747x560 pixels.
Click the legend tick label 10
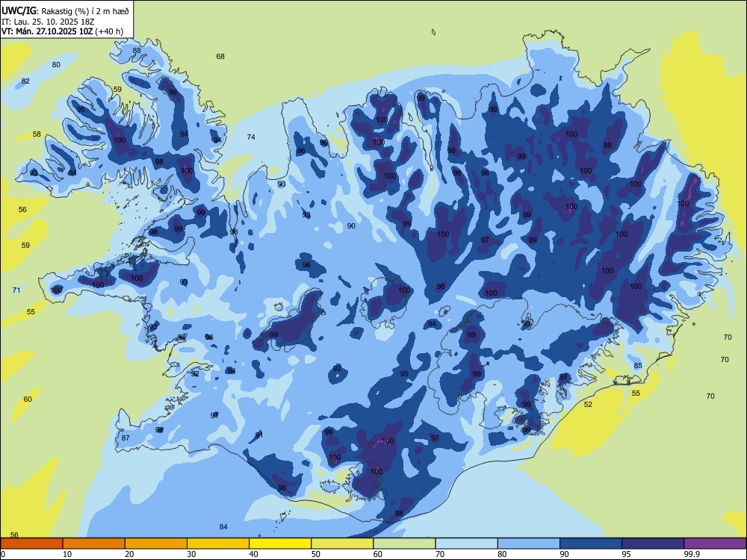click(x=67, y=554)
